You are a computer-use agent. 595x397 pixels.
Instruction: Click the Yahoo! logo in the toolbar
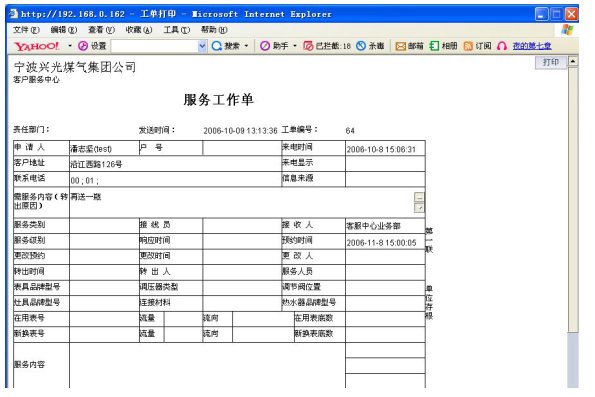click(37, 46)
